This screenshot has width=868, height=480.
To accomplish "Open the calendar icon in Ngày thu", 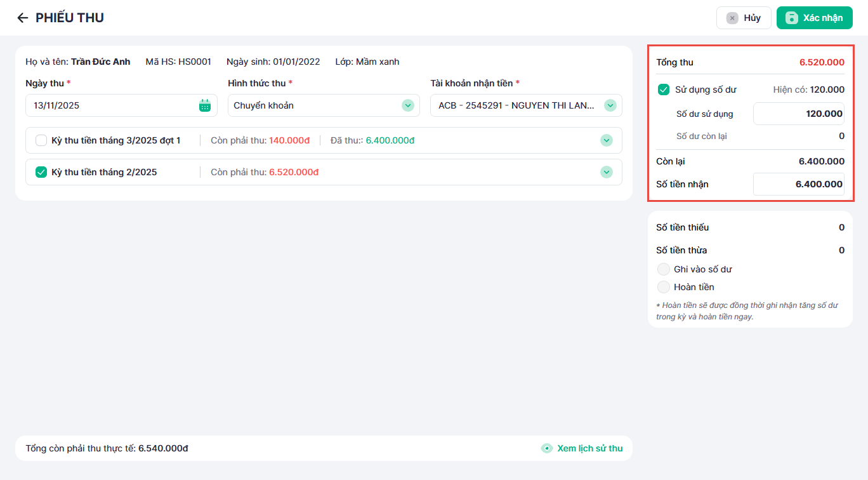I will [204, 105].
